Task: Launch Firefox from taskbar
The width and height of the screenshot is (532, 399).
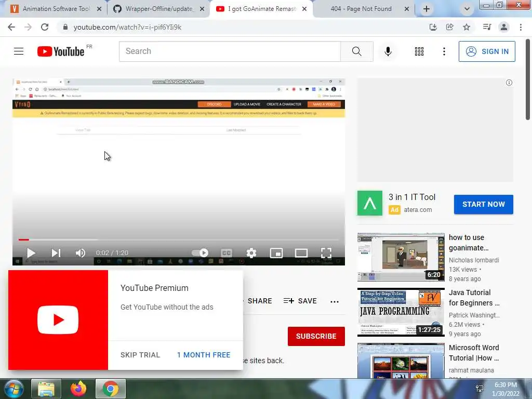Action: tap(78, 389)
